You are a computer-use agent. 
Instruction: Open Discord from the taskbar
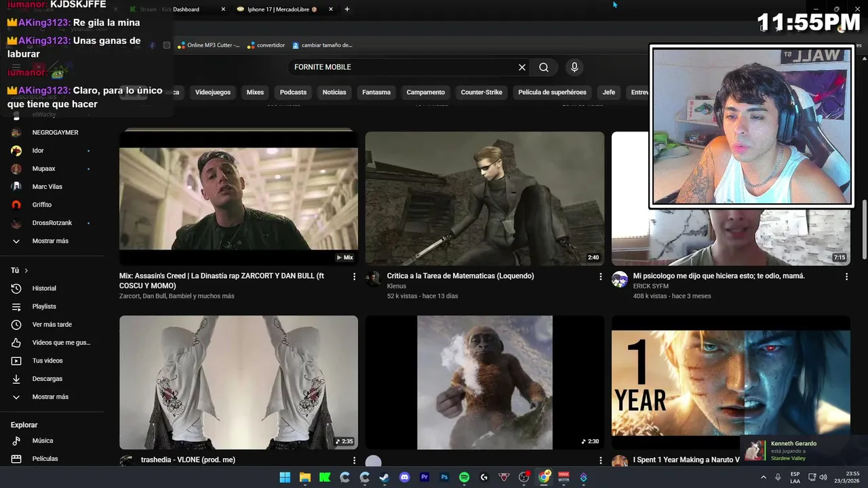pos(405,477)
